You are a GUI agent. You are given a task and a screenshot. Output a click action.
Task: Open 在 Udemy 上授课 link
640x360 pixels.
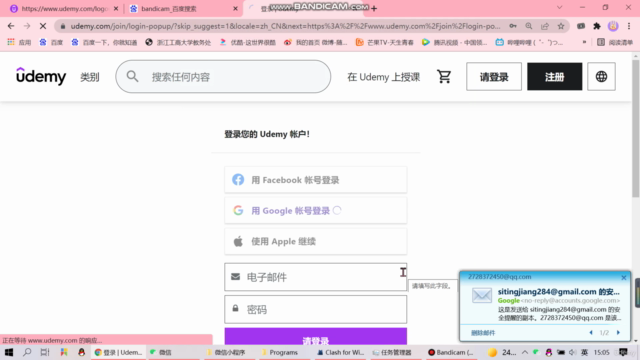coord(383,77)
